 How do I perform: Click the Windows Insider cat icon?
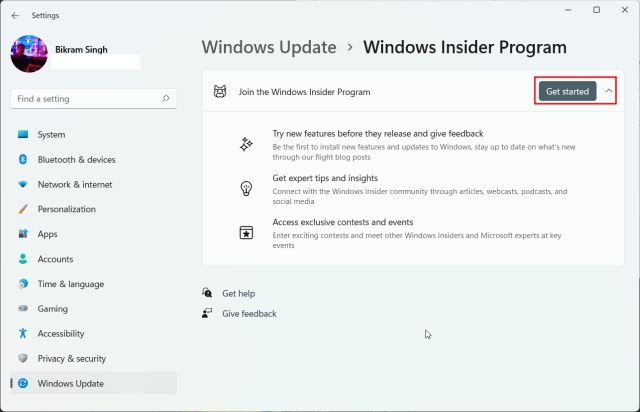220,91
